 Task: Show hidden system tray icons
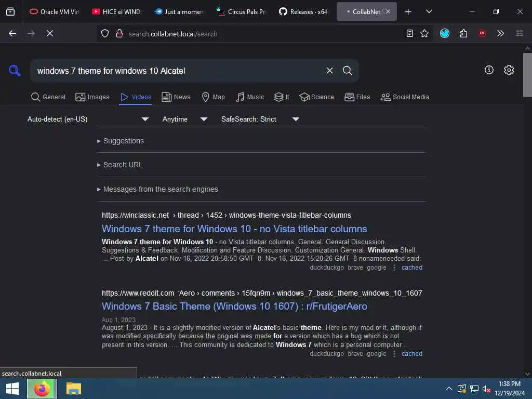[x=448, y=389]
